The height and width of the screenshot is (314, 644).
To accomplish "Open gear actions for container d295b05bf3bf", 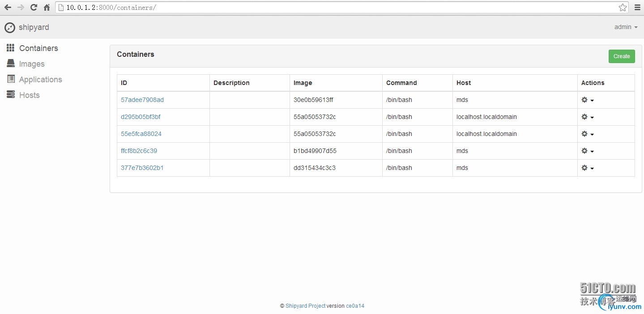I will (x=587, y=117).
